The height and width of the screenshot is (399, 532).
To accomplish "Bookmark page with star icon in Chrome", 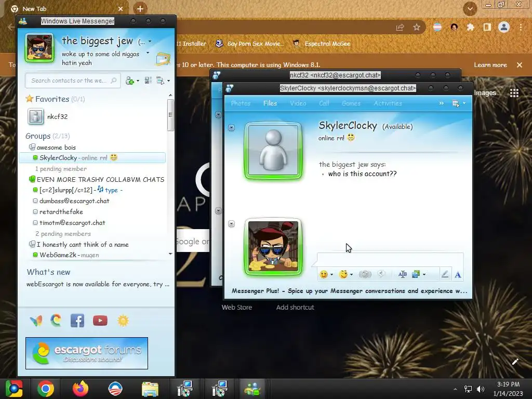I will click(417, 27).
